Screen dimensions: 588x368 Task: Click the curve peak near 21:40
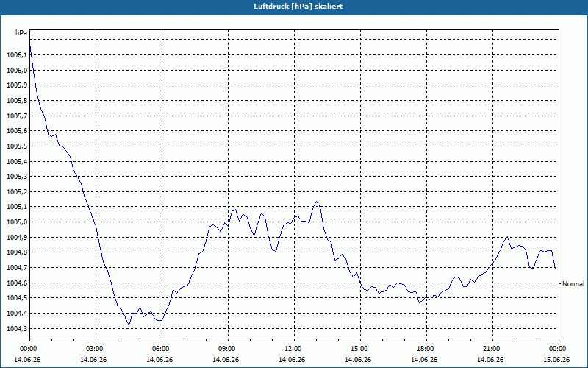click(x=507, y=237)
